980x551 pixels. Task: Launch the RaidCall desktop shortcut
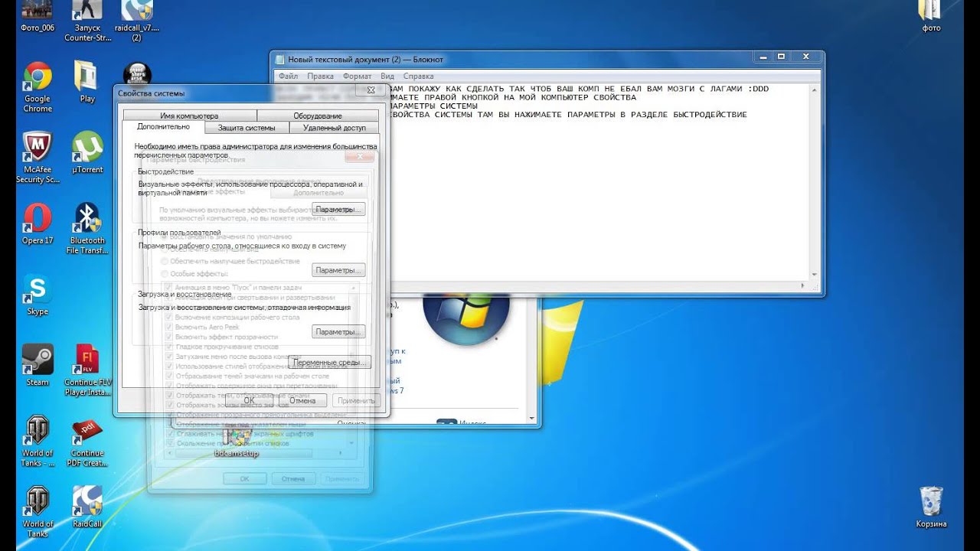87,507
